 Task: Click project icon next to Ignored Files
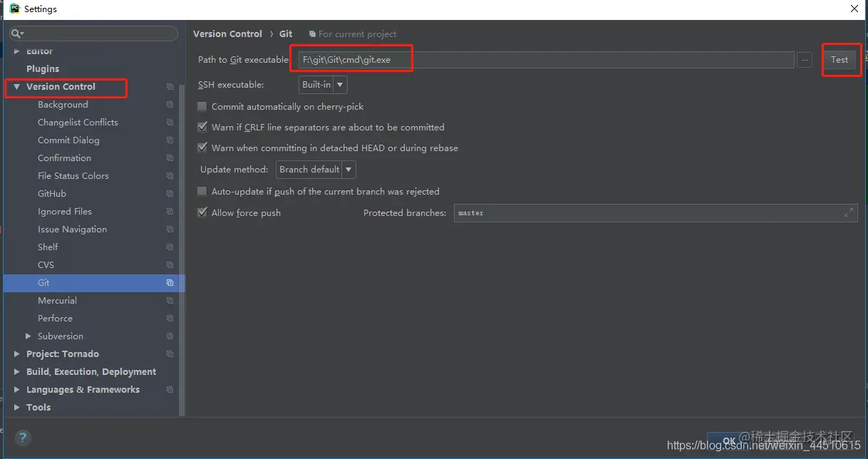(x=170, y=212)
